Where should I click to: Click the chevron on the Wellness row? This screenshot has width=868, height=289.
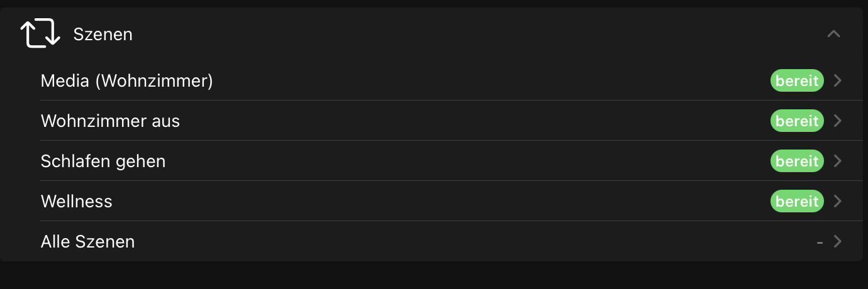coord(837,201)
